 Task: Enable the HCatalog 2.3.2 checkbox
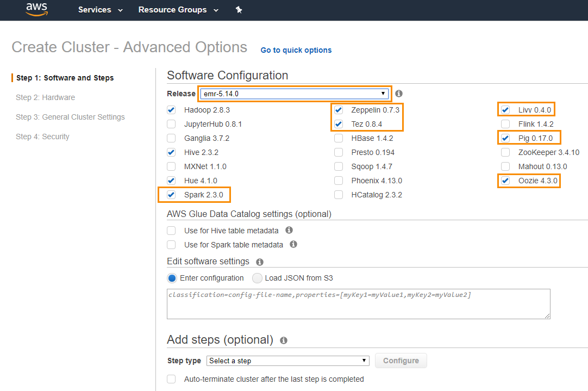[x=339, y=195]
